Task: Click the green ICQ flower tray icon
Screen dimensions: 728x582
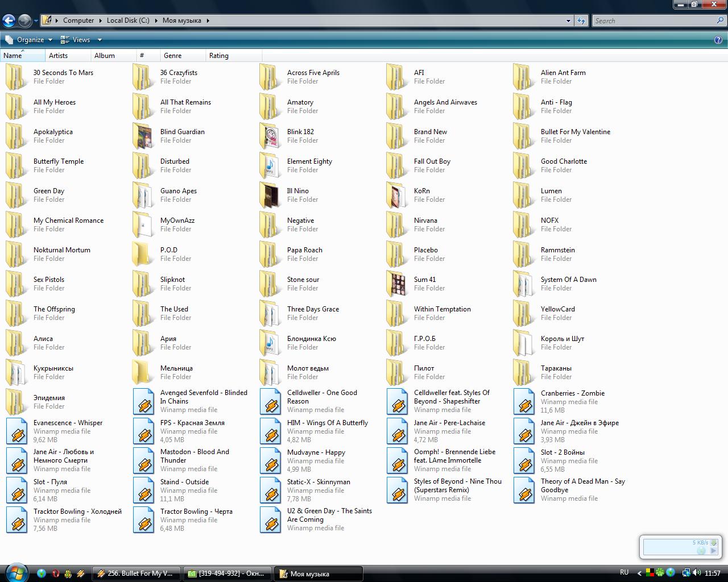Action: coord(660,572)
